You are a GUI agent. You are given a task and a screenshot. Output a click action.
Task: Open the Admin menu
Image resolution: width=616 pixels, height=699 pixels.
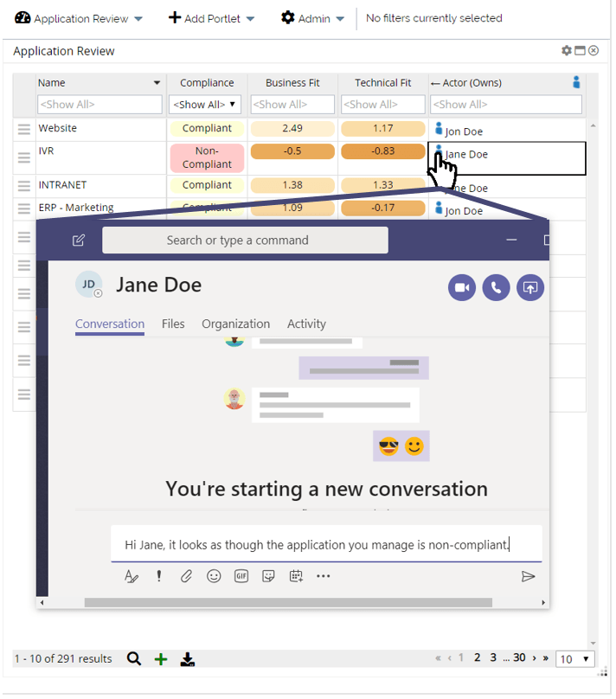pos(312,18)
